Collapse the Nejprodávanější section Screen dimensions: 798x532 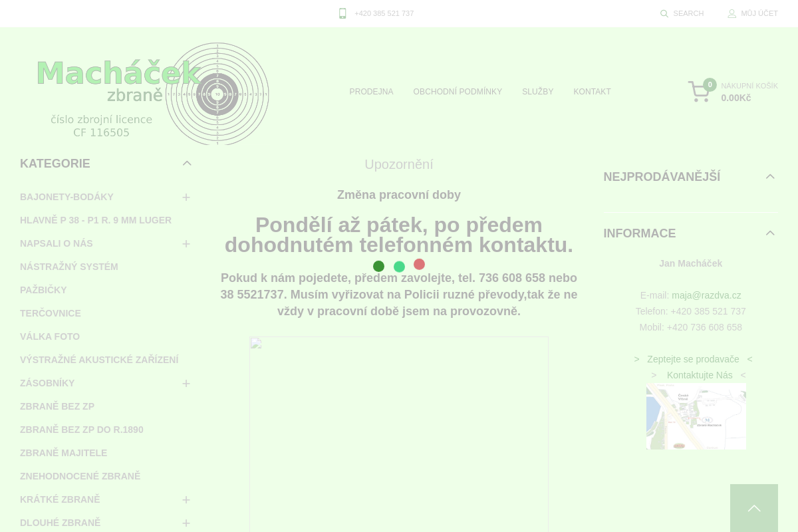[770, 177]
